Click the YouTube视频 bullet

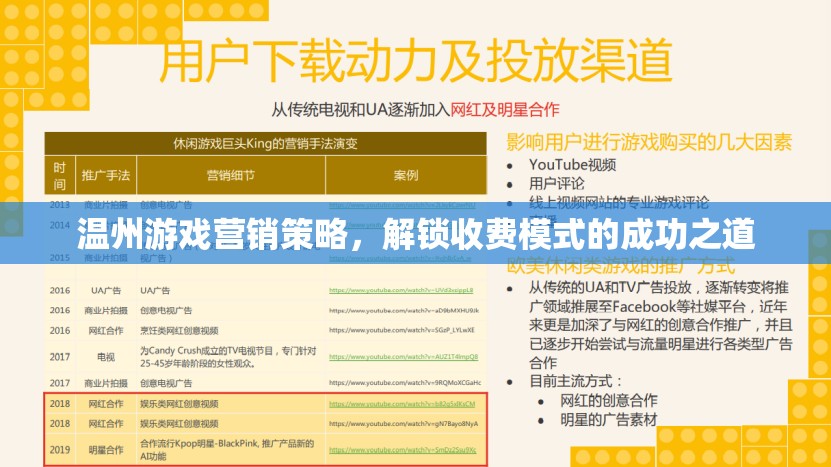coord(572,165)
